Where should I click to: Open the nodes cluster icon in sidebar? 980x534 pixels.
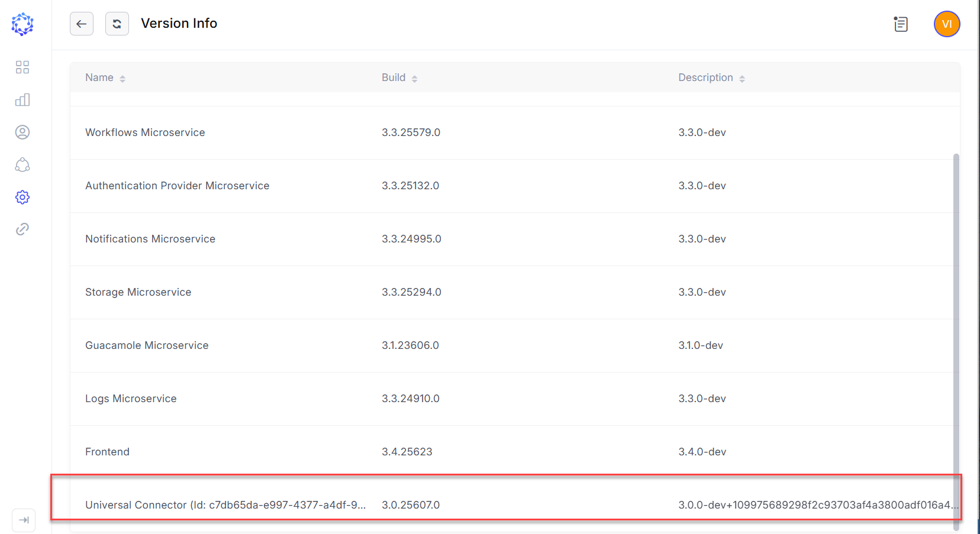[x=22, y=165]
